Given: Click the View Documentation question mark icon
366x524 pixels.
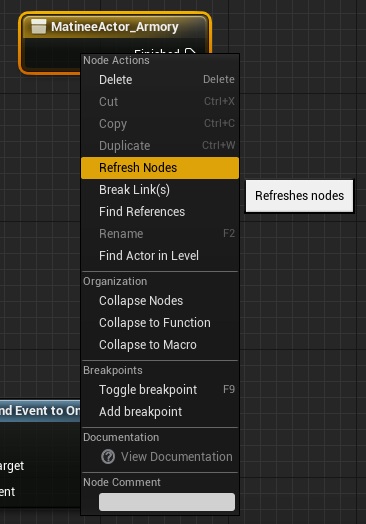Looking at the screenshot, I should 108,456.
